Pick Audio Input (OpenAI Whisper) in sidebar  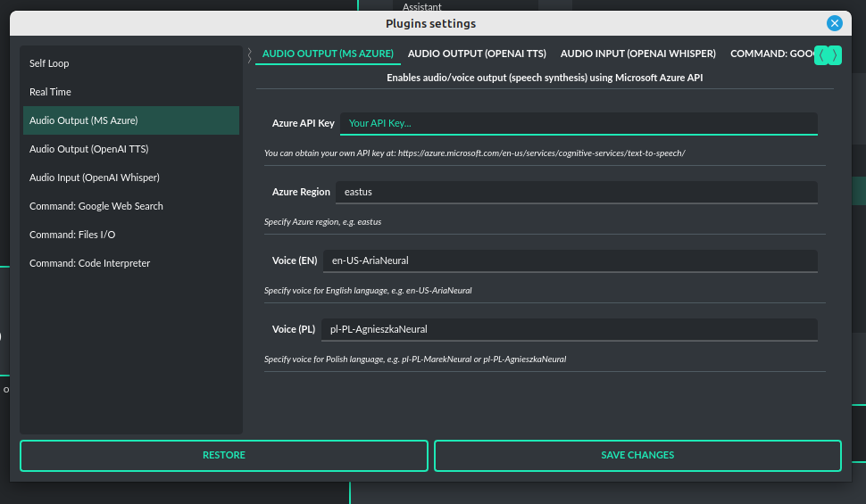pyautogui.click(x=94, y=178)
